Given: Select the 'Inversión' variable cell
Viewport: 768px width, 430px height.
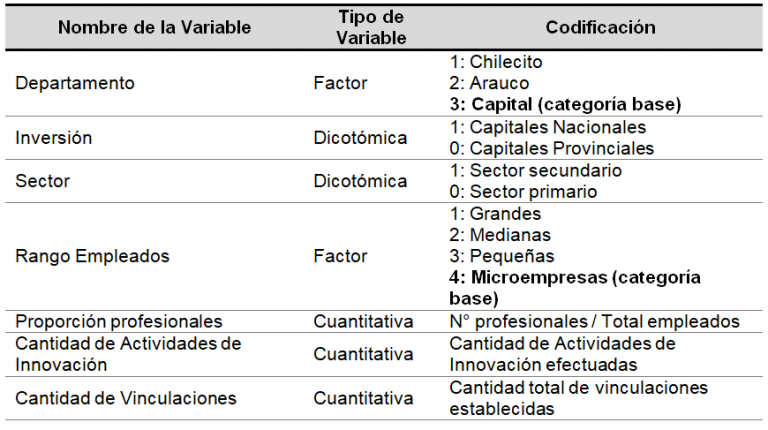Looking at the screenshot, I should pyautogui.click(x=54, y=138).
